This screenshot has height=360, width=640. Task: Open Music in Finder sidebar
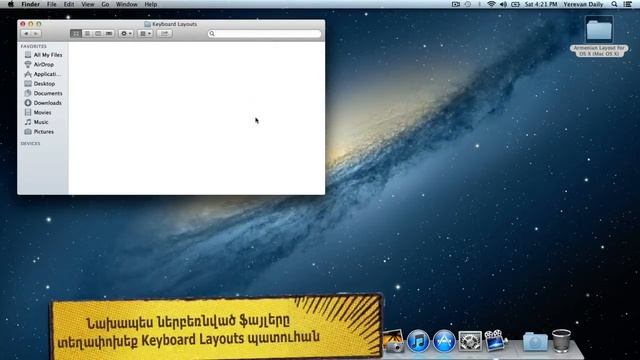[x=36, y=122]
